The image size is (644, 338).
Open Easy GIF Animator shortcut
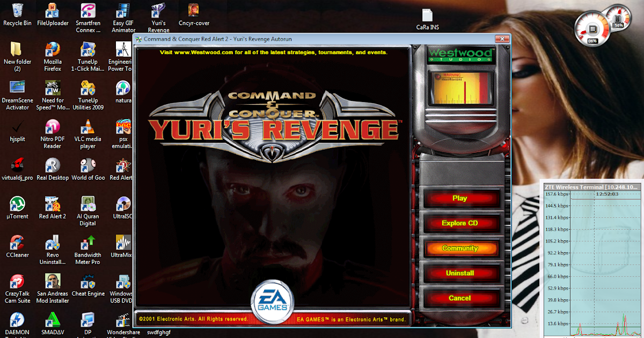point(123,18)
